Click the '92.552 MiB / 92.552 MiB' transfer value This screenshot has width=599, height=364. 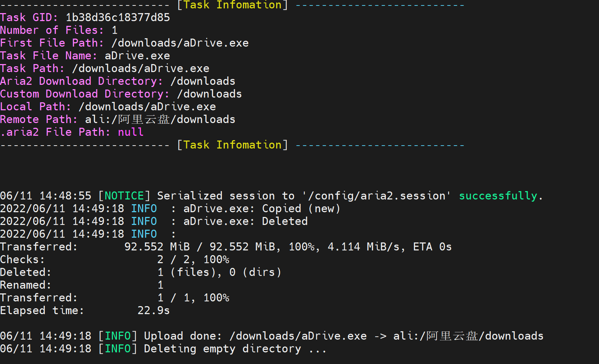[x=200, y=247]
